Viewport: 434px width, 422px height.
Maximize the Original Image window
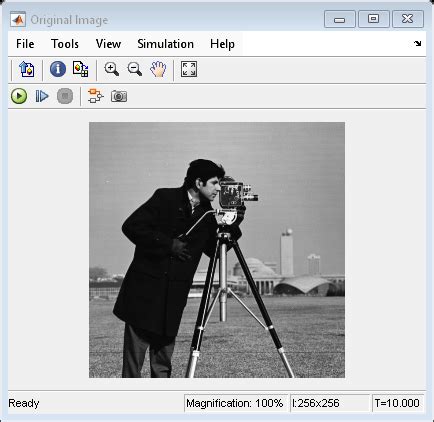click(373, 19)
